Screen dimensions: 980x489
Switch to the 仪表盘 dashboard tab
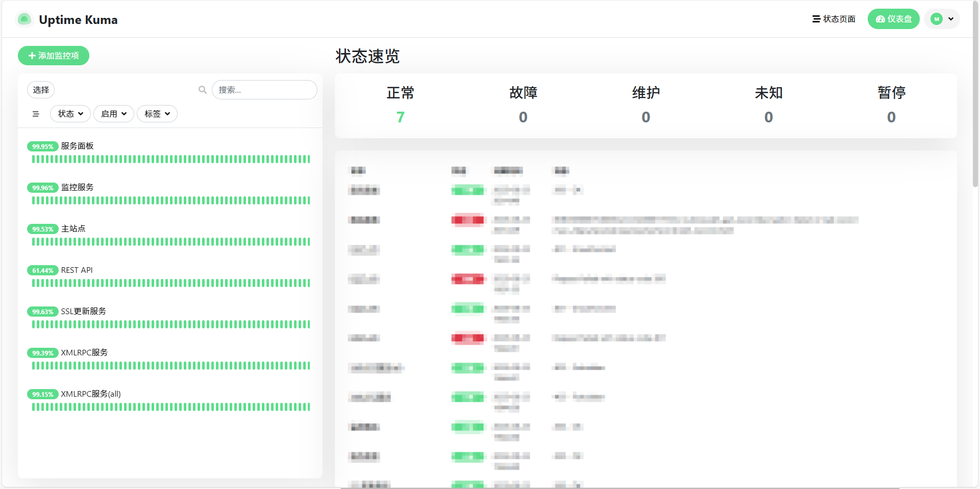click(x=893, y=19)
